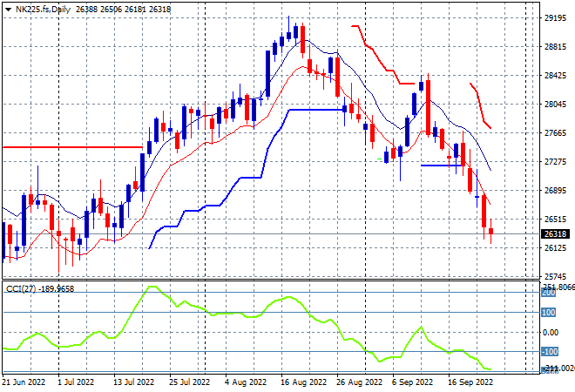Click the 21 Jun 2022 date label
Image resolution: width=575 pixels, height=392 pixels.
(x=24, y=382)
